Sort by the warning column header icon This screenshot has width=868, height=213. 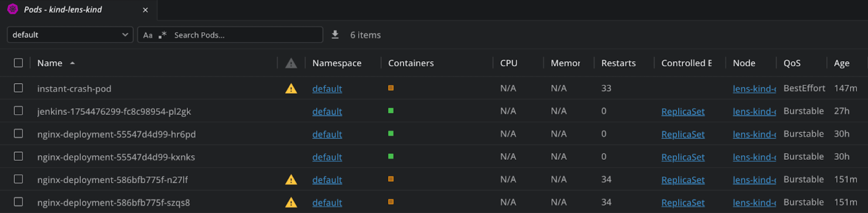click(291, 63)
